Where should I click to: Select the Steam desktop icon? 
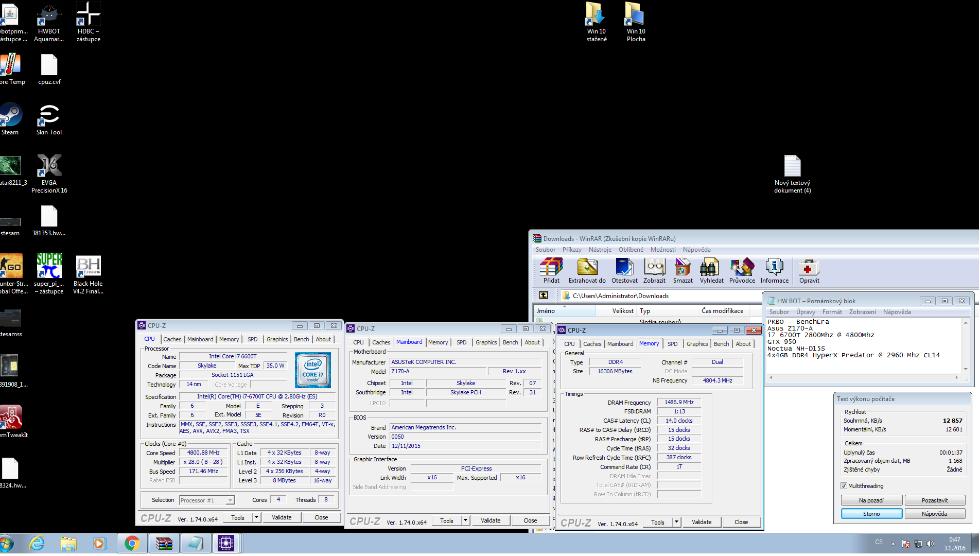pyautogui.click(x=10, y=119)
